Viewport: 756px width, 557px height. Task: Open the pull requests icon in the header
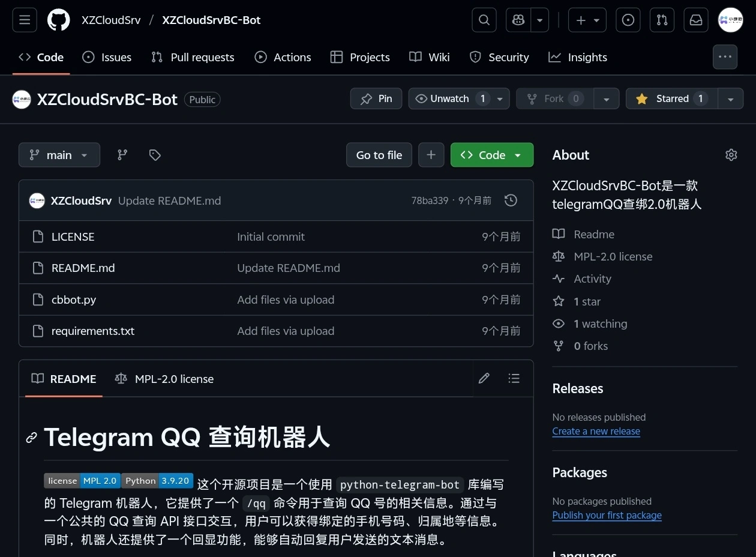pyautogui.click(x=662, y=20)
